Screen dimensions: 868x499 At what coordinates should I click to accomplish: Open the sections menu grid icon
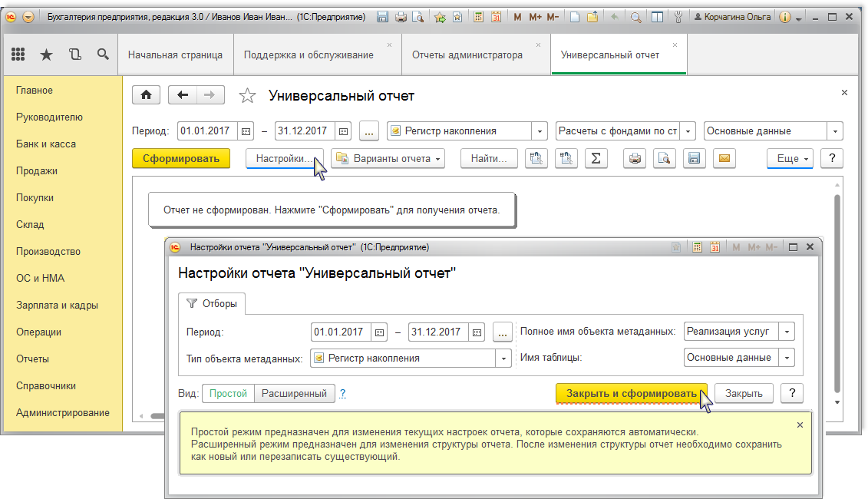(x=18, y=55)
